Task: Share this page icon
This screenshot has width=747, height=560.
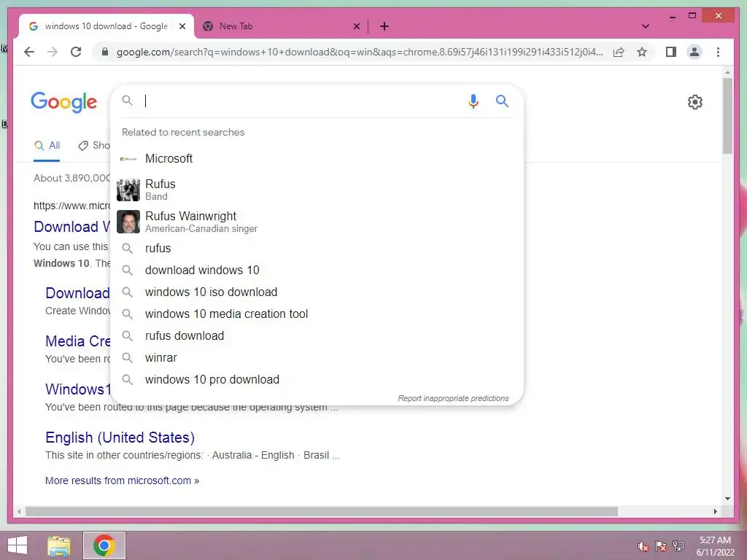Action: click(619, 52)
